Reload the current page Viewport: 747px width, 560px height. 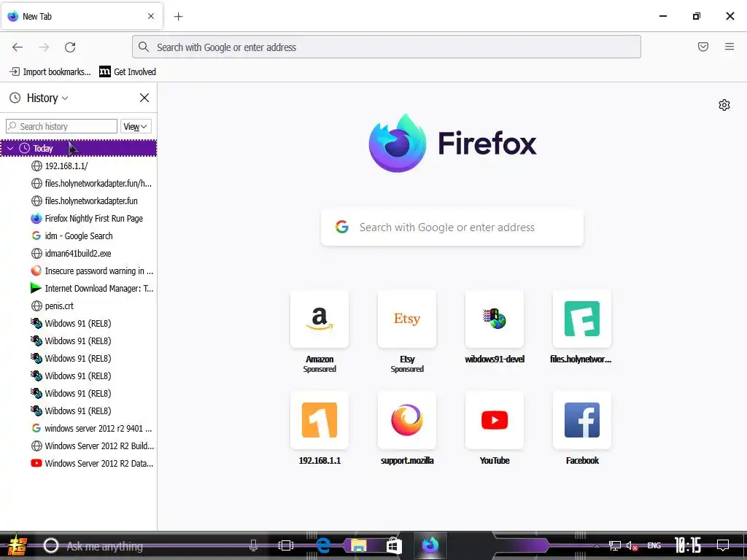(x=70, y=47)
